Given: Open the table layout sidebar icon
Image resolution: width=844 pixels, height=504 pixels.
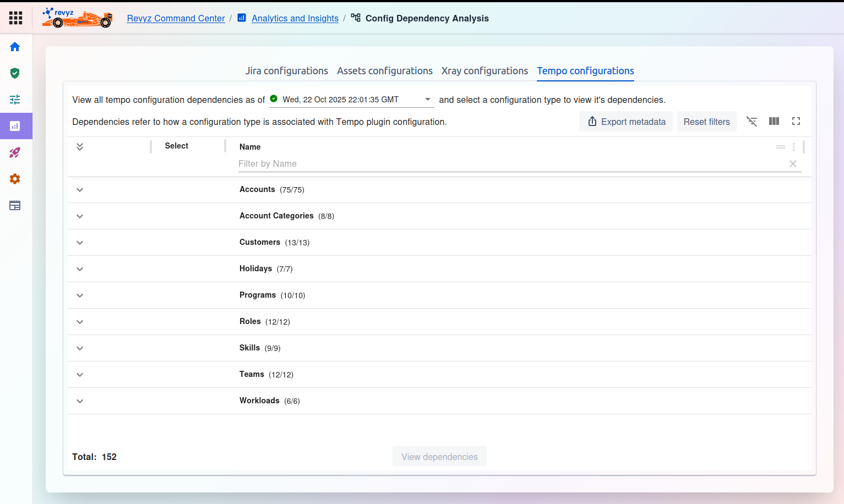Looking at the screenshot, I should (15, 205).
